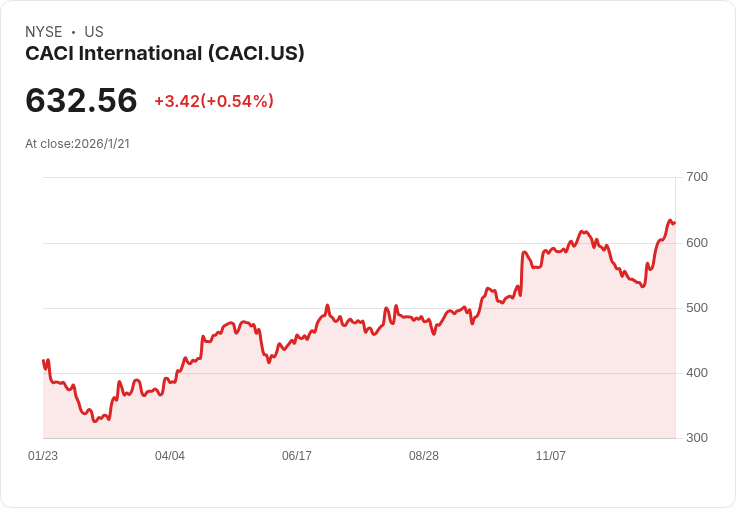Image resolution: width=736 pixels, height=508 pixels.
Task: Click the chart's lowest dip near 330
Action: [95, 421]
